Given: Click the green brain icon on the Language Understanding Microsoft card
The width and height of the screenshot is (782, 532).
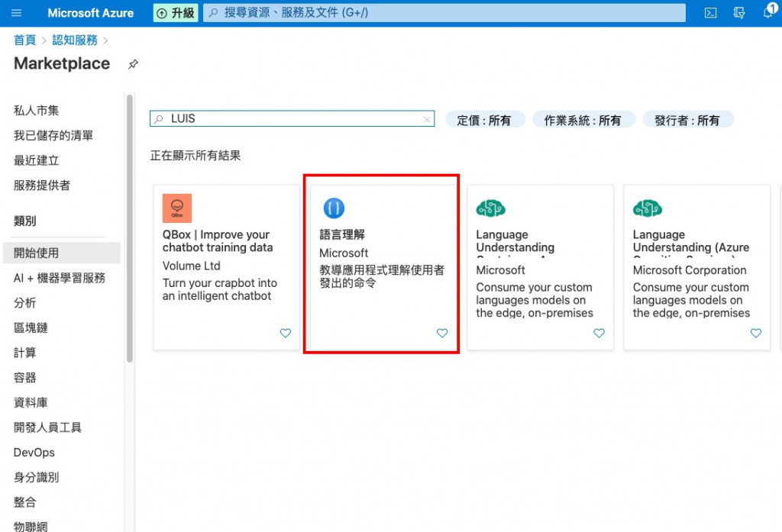Looking at the screenshot, I should pos(491,208).
